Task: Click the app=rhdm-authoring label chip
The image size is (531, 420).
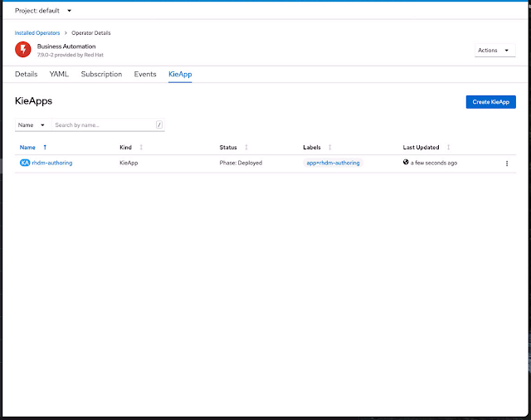Action: [333, 163]
